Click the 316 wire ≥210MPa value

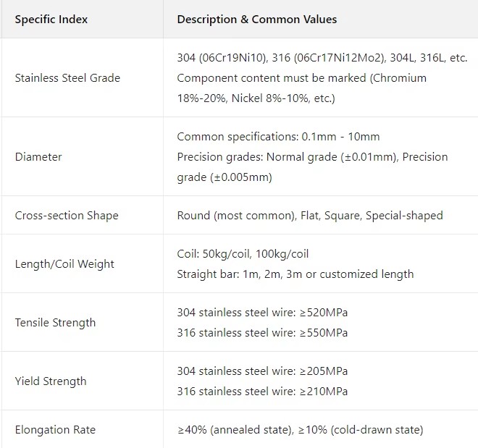point(262,391)
